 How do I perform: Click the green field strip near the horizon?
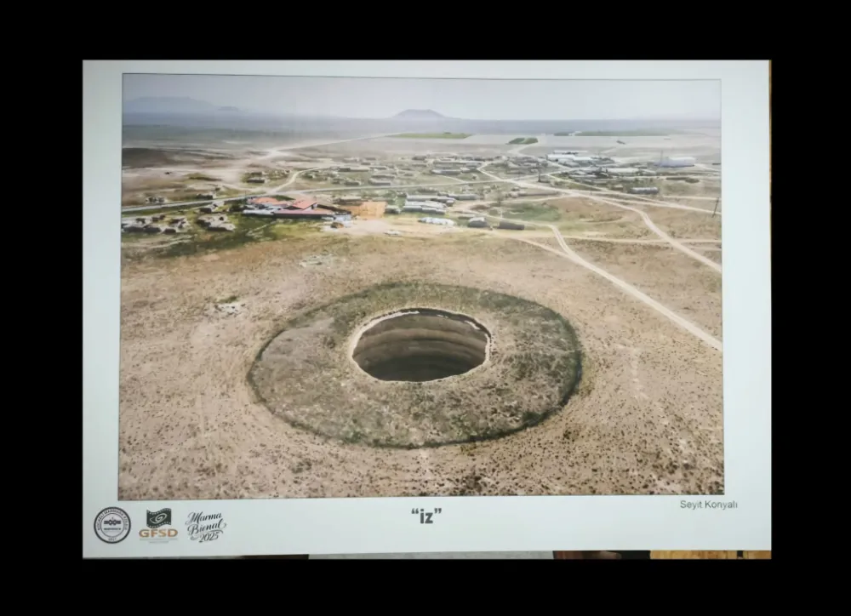tap(432, 135)
